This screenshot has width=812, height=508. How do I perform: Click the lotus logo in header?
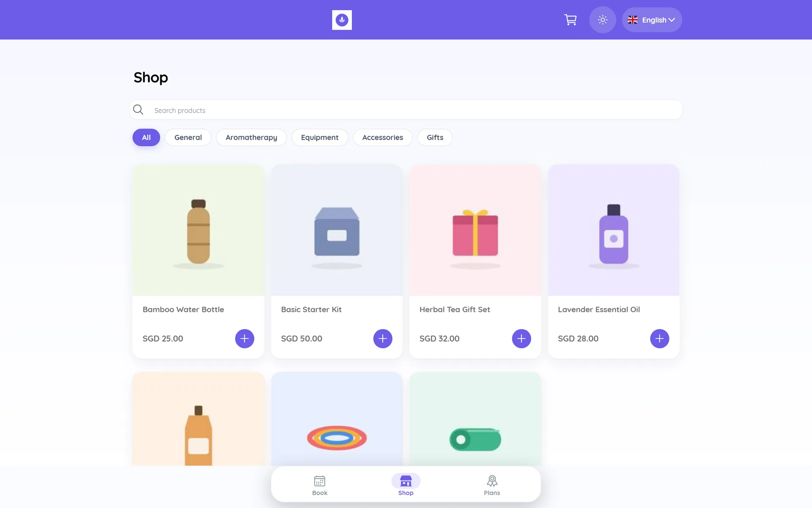(x=342, y=20)
